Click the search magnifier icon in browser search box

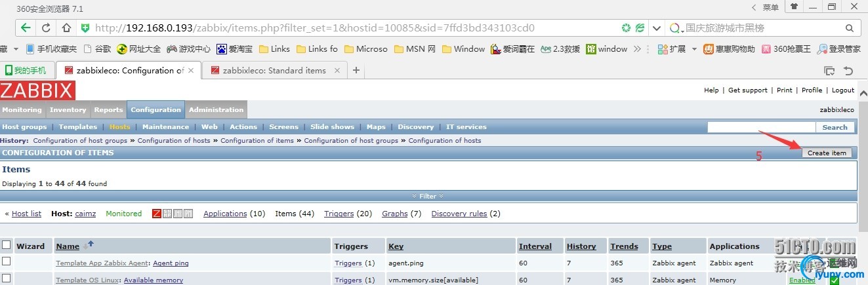(850, 28)
